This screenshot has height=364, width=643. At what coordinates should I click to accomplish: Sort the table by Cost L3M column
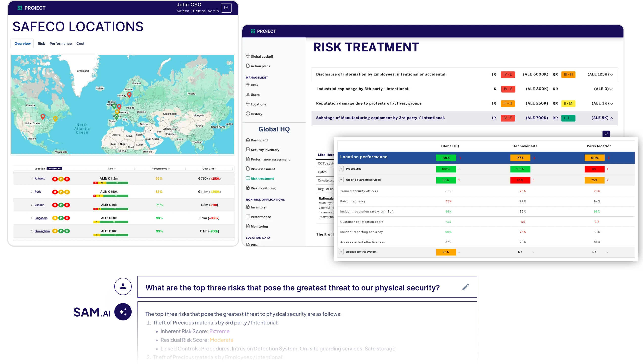click(x=232, y=169)
